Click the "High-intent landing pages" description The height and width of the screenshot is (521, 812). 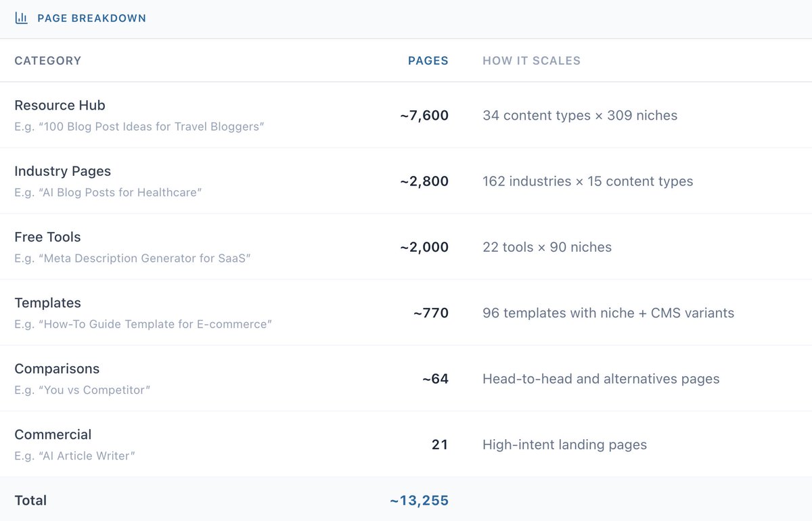point(564,445)
